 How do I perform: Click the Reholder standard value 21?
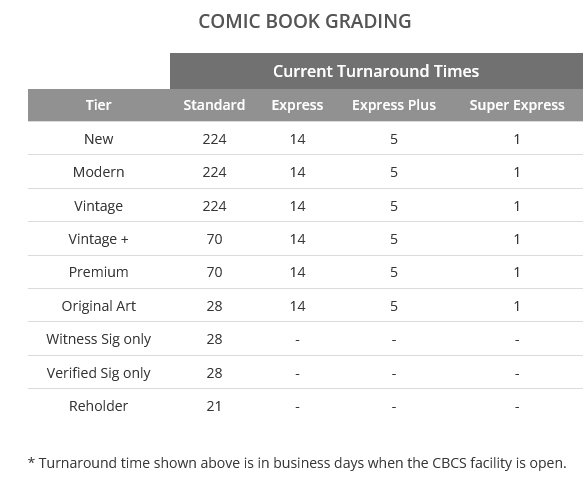pos(214,406)
